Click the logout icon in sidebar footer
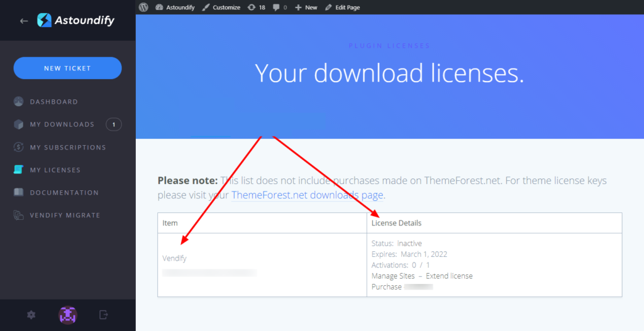 click(x=104, y=315)
